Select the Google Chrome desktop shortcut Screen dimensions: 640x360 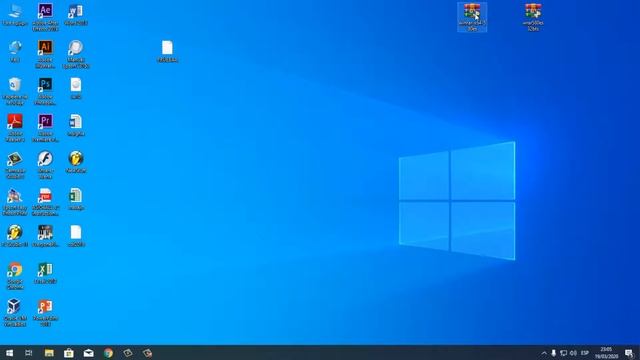coord(15,275)
